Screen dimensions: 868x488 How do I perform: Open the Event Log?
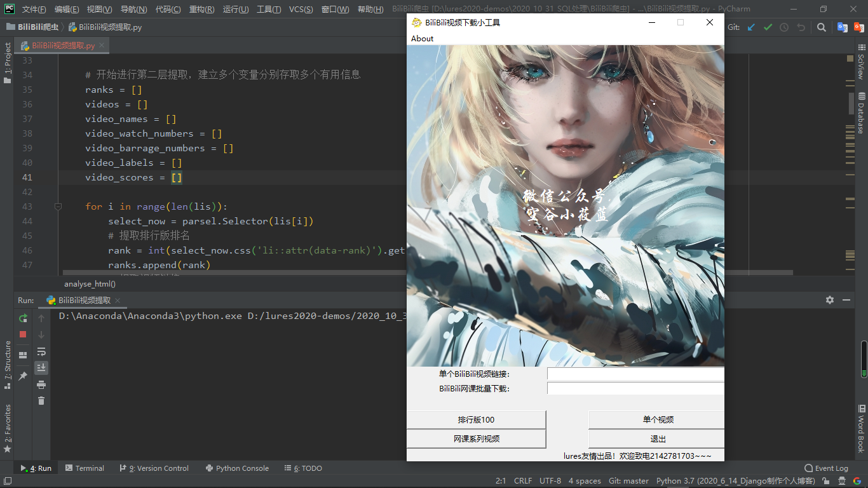[826, 468]
